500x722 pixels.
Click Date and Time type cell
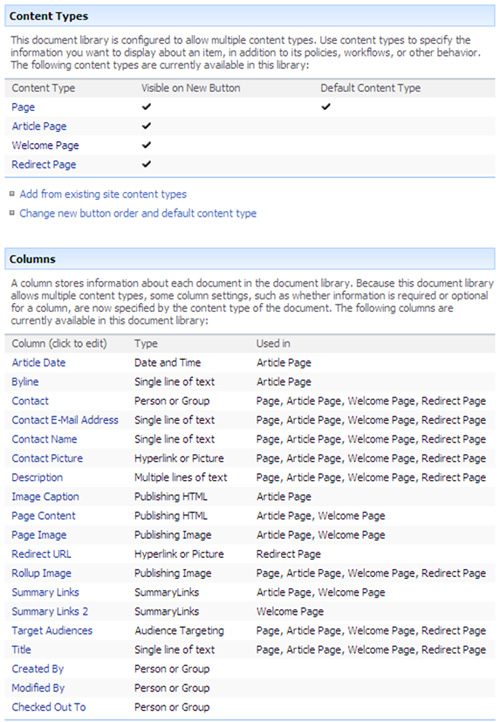[x=168, y=363]
